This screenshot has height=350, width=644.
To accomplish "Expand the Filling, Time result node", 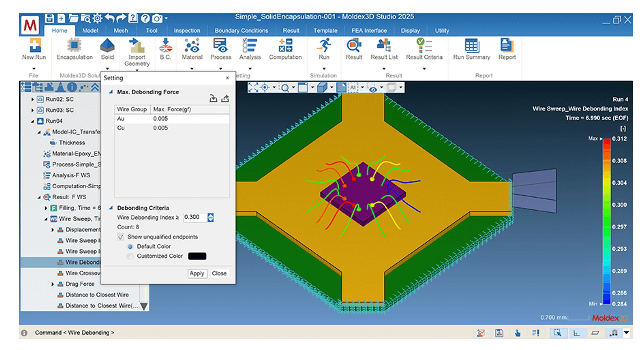I will (x=46, y=208).
